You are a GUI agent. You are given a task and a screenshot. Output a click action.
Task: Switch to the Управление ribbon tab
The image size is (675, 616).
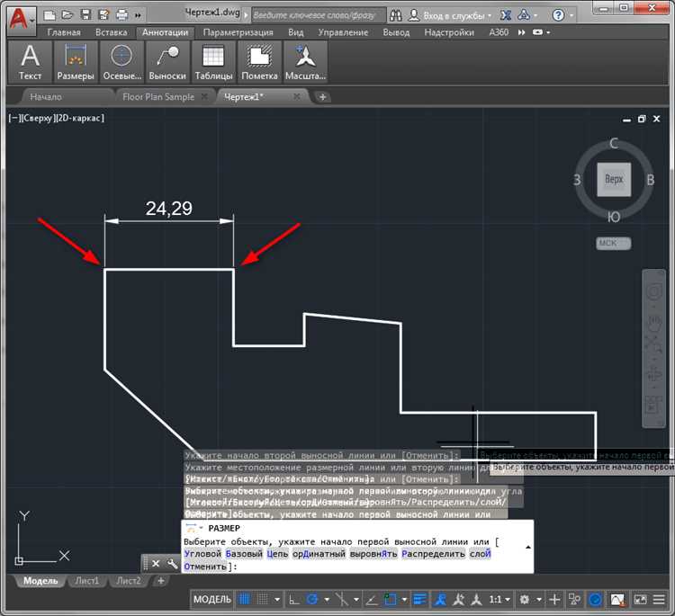click(x=343, y=32)
